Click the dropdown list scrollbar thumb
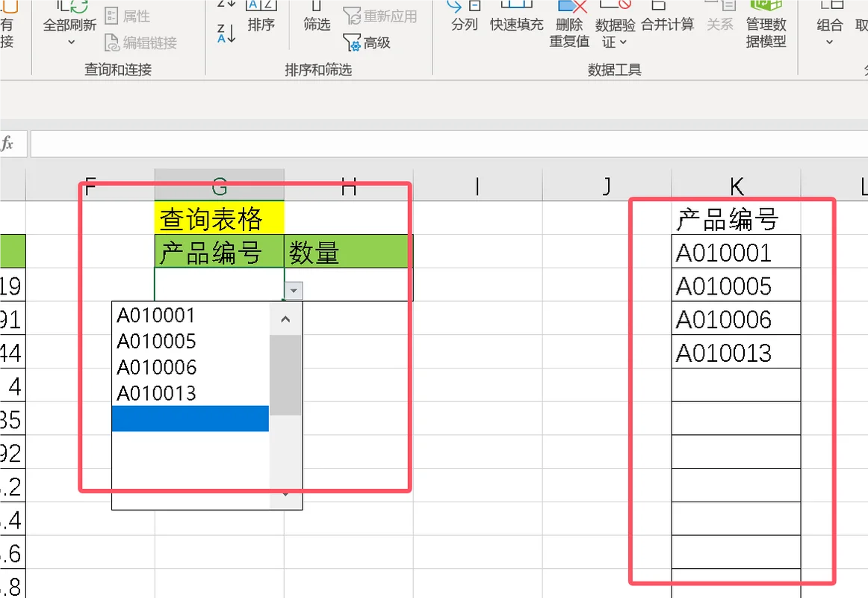 pos(285,374)
